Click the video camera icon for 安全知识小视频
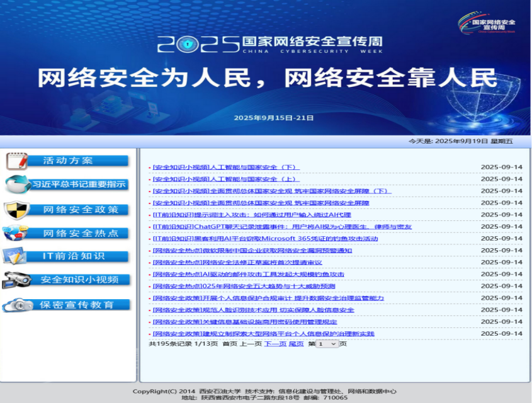 (x=16, y=280)
